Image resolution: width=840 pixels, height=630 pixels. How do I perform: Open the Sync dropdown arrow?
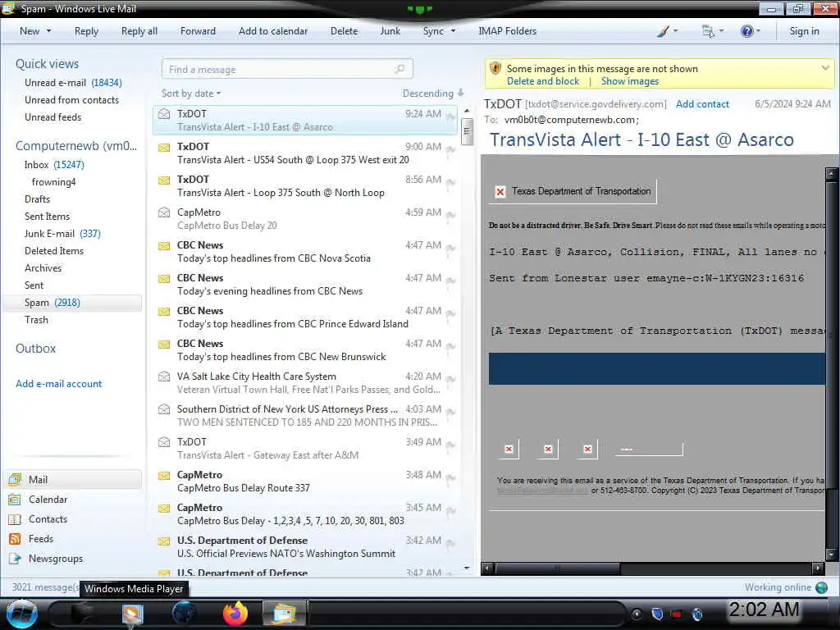point(453,31)
